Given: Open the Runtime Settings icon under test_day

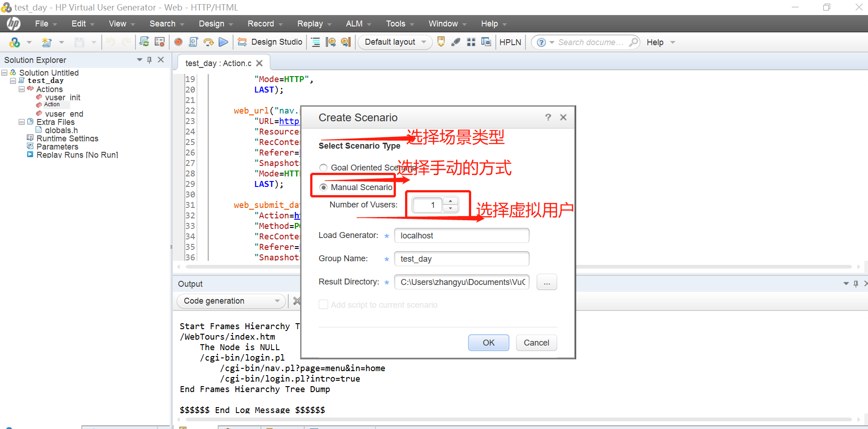Looking at the screenshot, I should point(30,138).
